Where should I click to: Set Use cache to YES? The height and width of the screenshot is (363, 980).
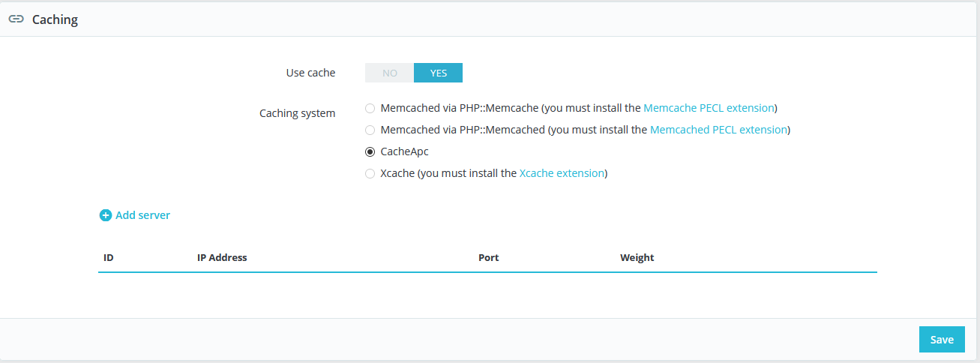pos(438,73)
